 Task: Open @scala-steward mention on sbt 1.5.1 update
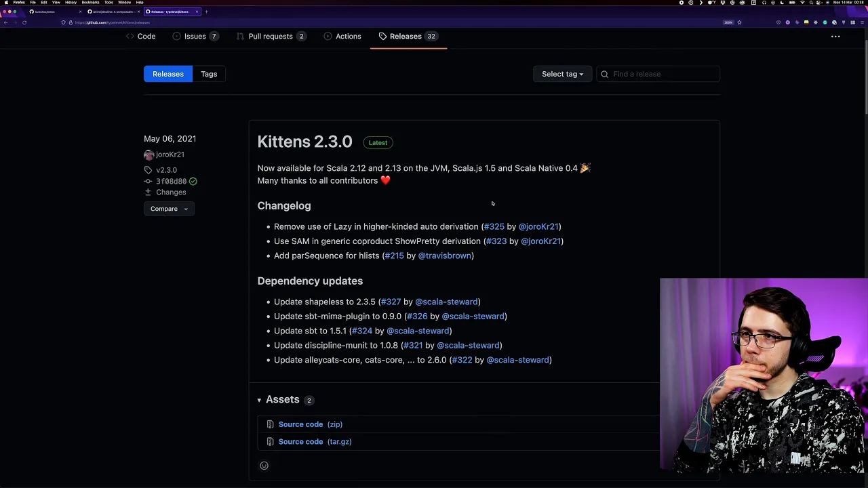click(x=418, y=331)
